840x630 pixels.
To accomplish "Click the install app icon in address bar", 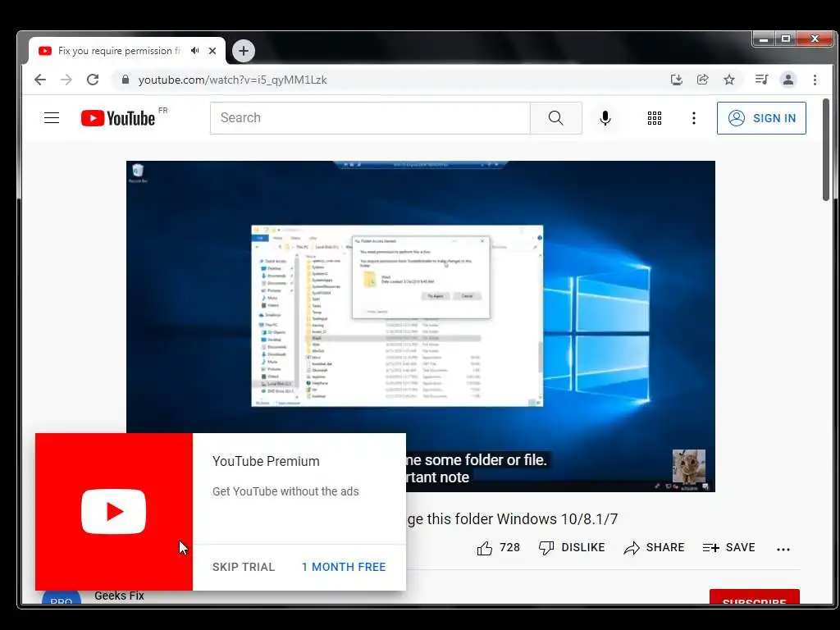I will 677,80.
